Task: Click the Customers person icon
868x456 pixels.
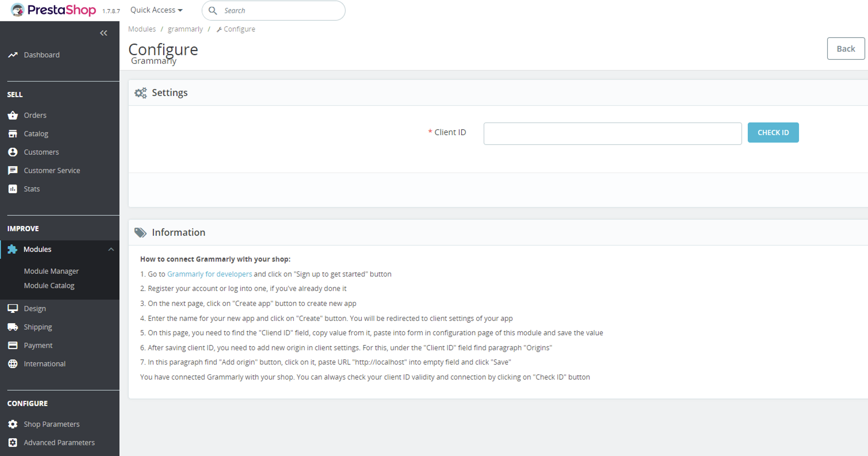Action: click(13, 152)
